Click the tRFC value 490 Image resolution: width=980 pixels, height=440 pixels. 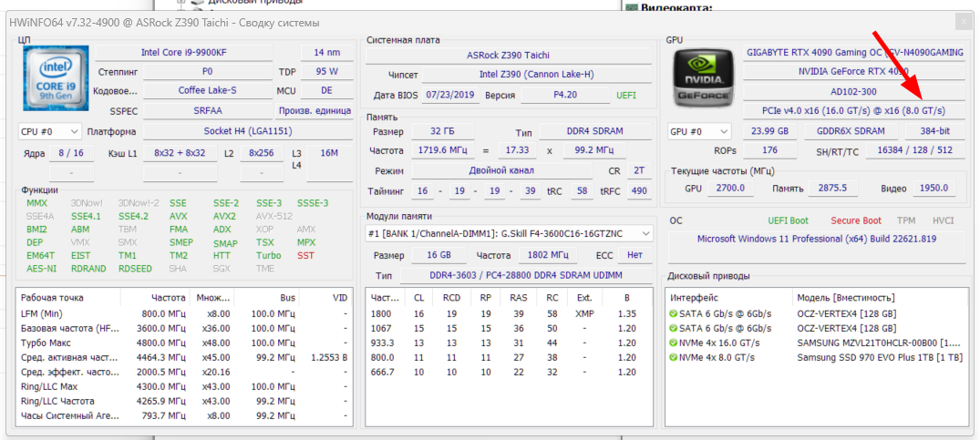click(x=639, y=191)
